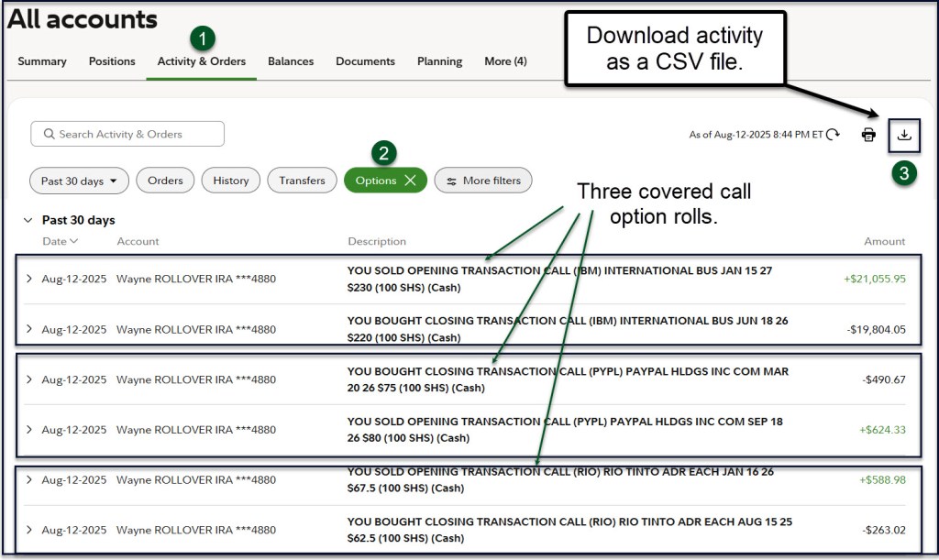Toggle the History filter chip
Viewport: 939px width, 560px height.
point(230,181)
